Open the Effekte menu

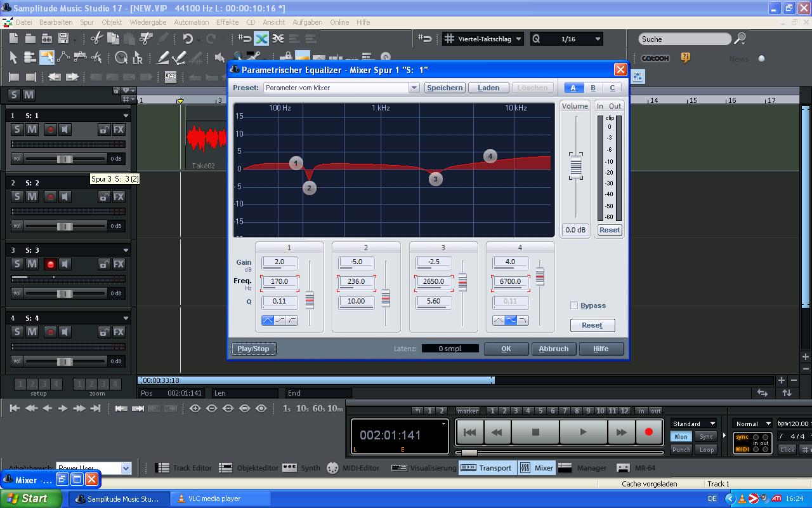coord(227,22)
